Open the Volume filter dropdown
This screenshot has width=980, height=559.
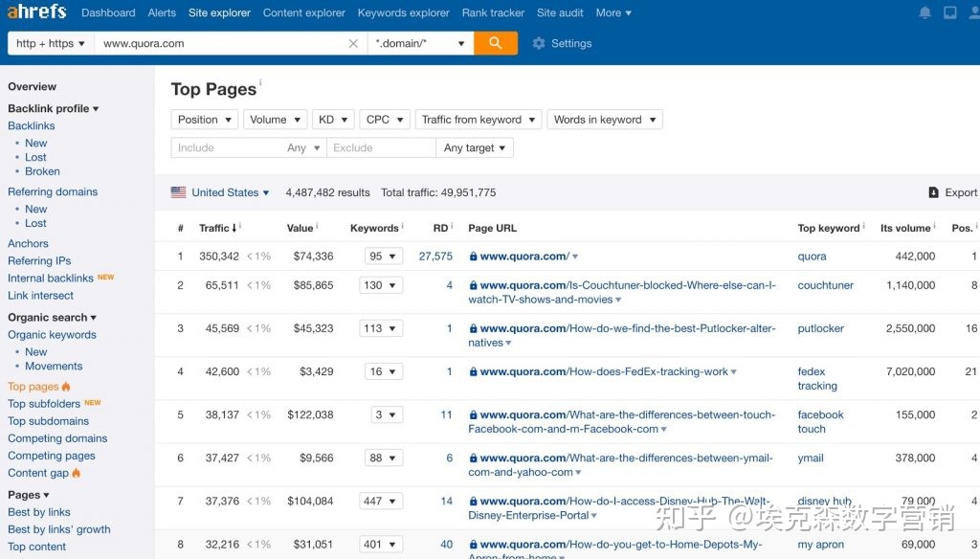tap(275, 120)
